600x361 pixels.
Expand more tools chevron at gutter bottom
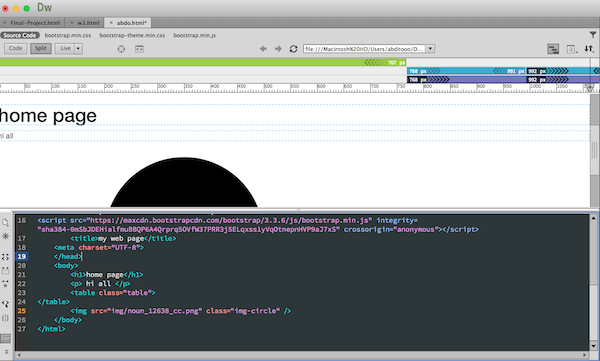pos(6,352)
